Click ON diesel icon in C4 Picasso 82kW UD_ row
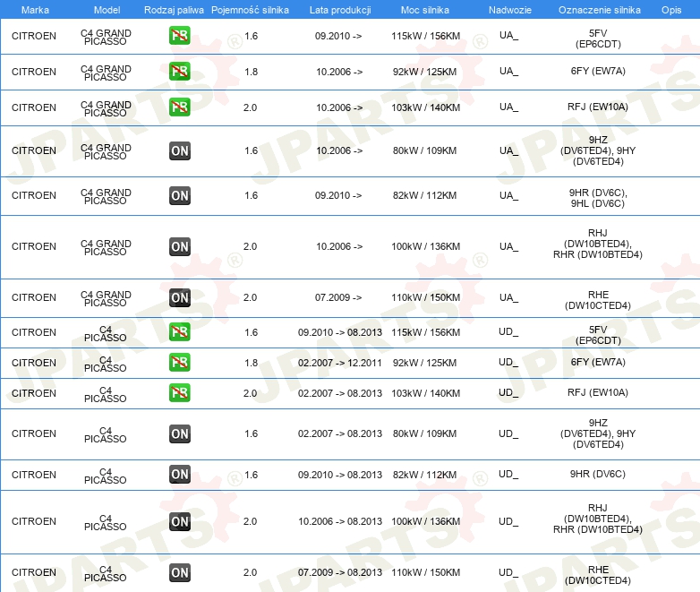The height and width of the screenshot is (592, 700). click(179, 475)
